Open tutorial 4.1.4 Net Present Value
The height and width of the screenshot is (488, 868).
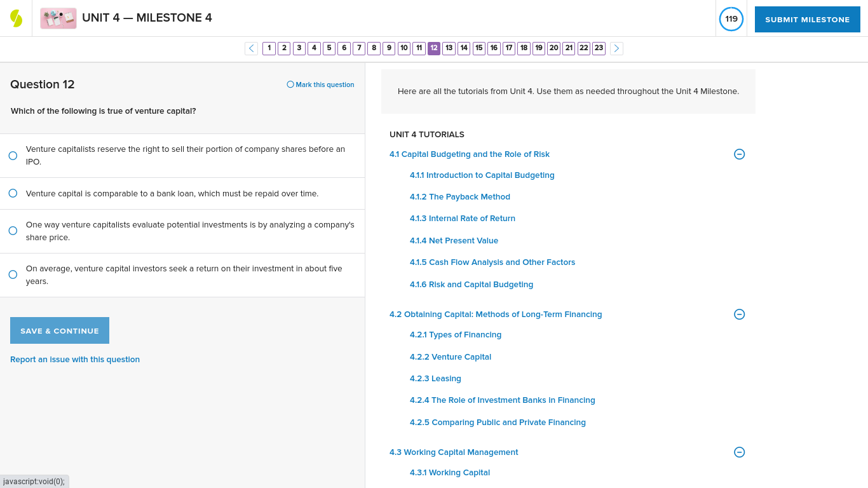[x=454, y=240]
